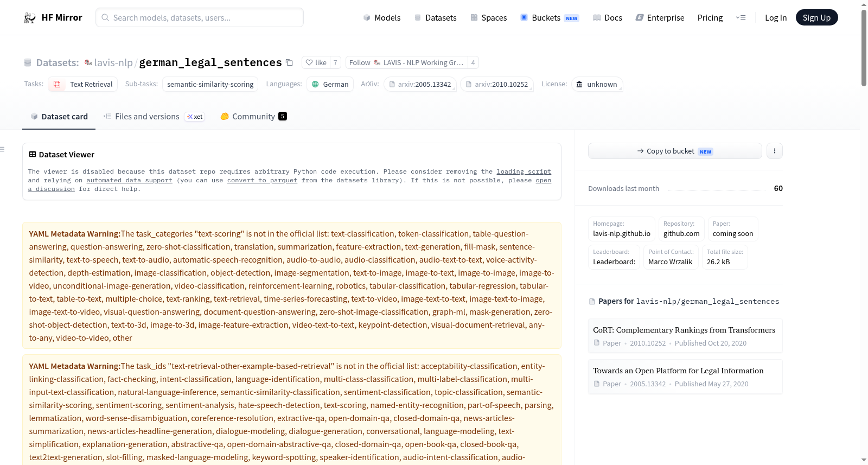Focus the search models, datasets, users field
This screenshot has width=868, height=465.
click(200, 17)
